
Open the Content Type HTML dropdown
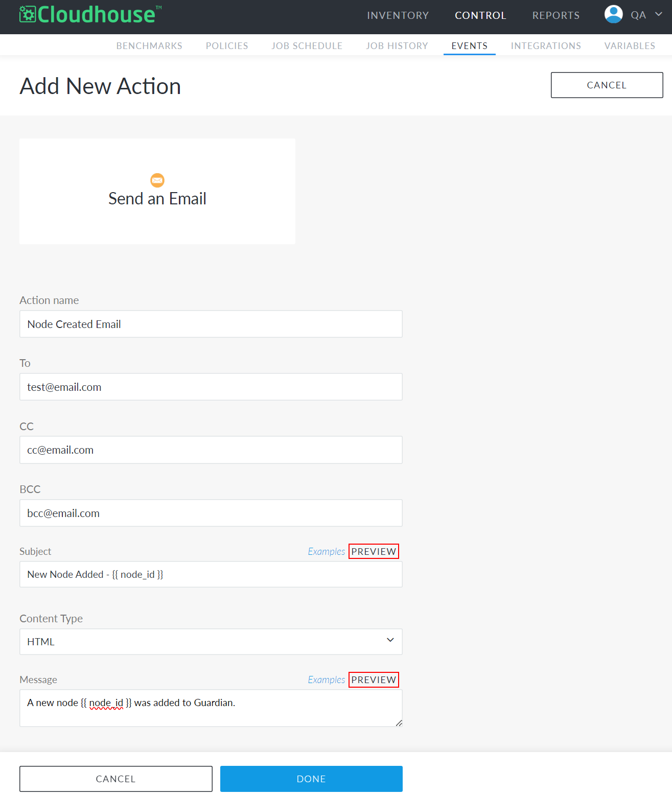(x=211, y=642)
